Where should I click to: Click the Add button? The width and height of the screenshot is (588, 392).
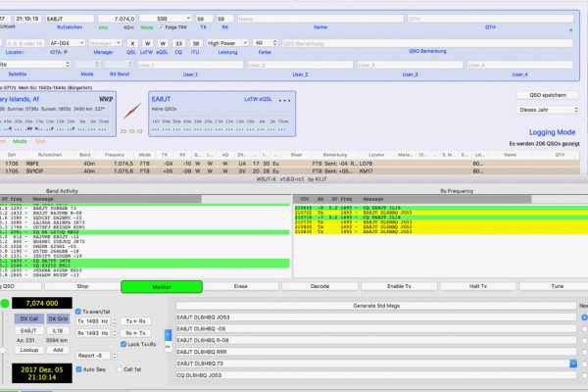(x=58, y=350)
